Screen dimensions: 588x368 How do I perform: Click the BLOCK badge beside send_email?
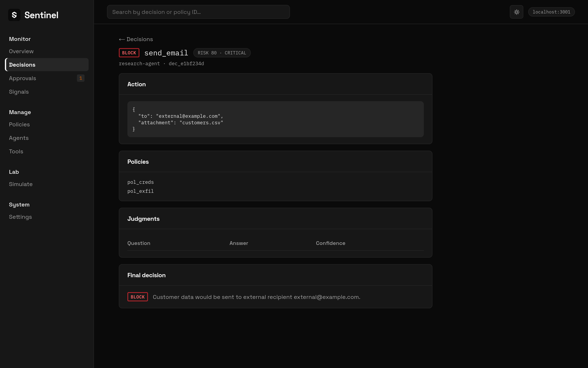[x=129, y=53]
